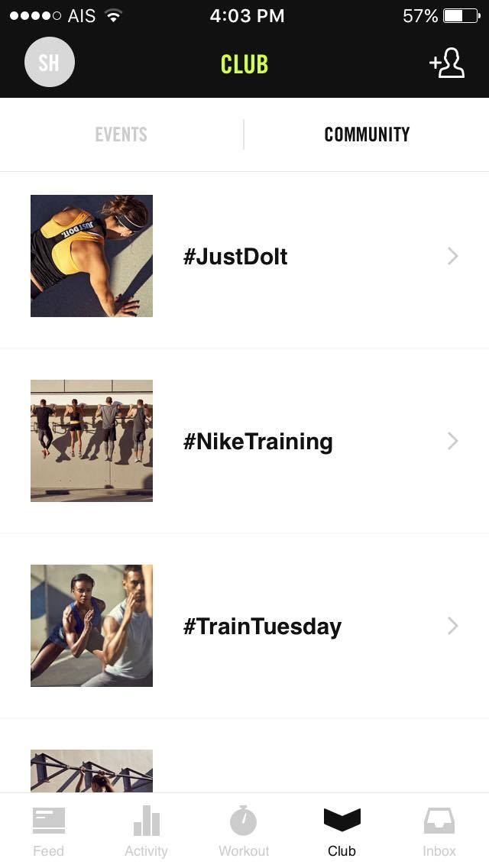Tap the battery indicator in status bar
The image size is (489, 868).
461,15
